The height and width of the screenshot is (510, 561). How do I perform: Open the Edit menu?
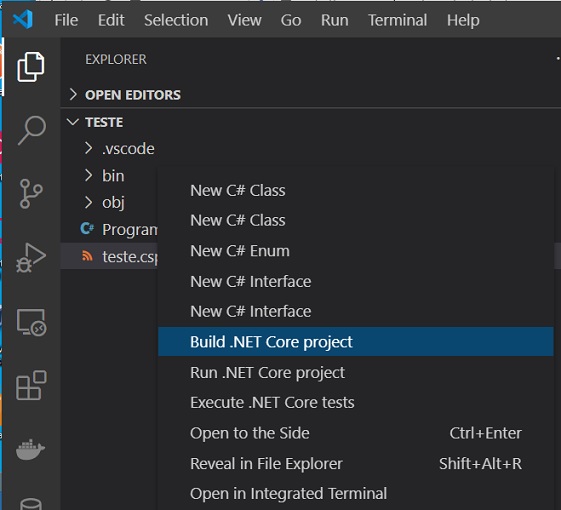click(x=111, y=20)
